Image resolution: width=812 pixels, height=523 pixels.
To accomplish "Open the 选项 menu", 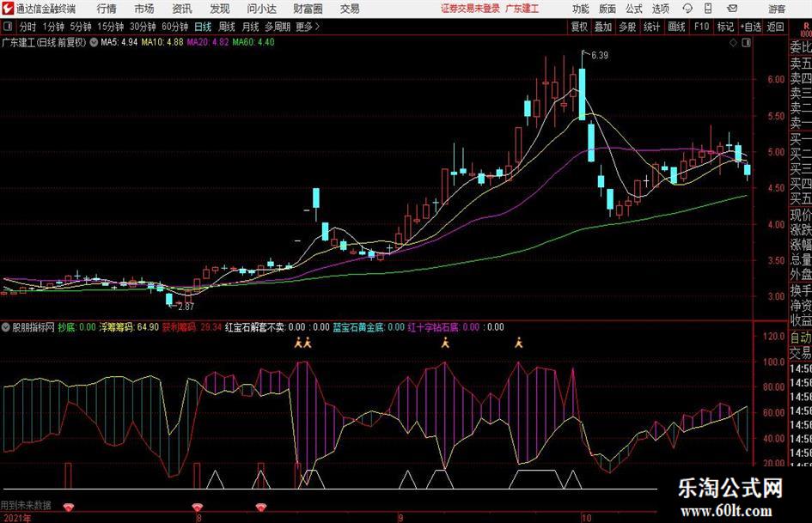I will coord(660,9).
